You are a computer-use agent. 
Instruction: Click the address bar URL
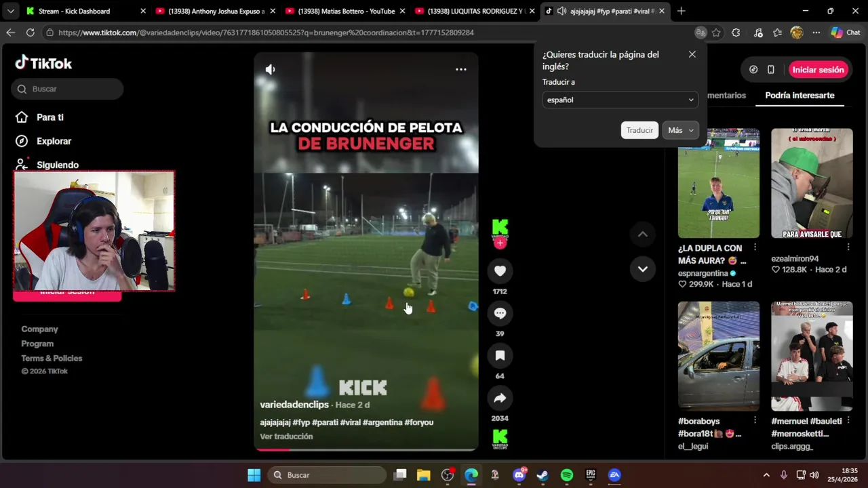point(266,33)
